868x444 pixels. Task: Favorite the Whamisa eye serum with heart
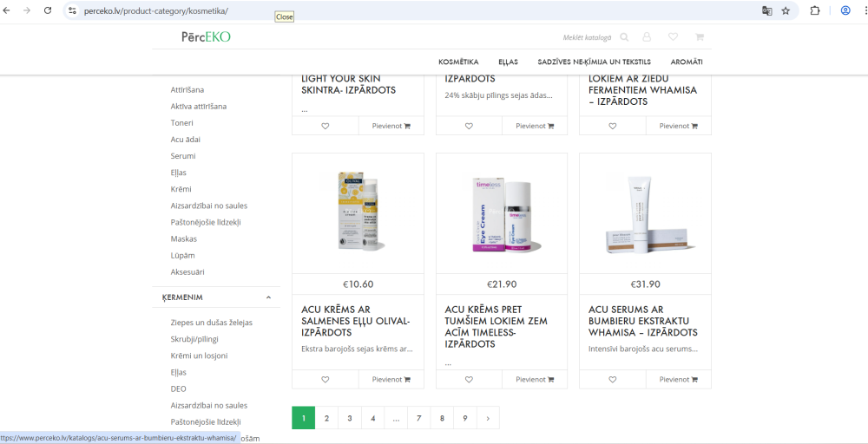click(612, 379)
